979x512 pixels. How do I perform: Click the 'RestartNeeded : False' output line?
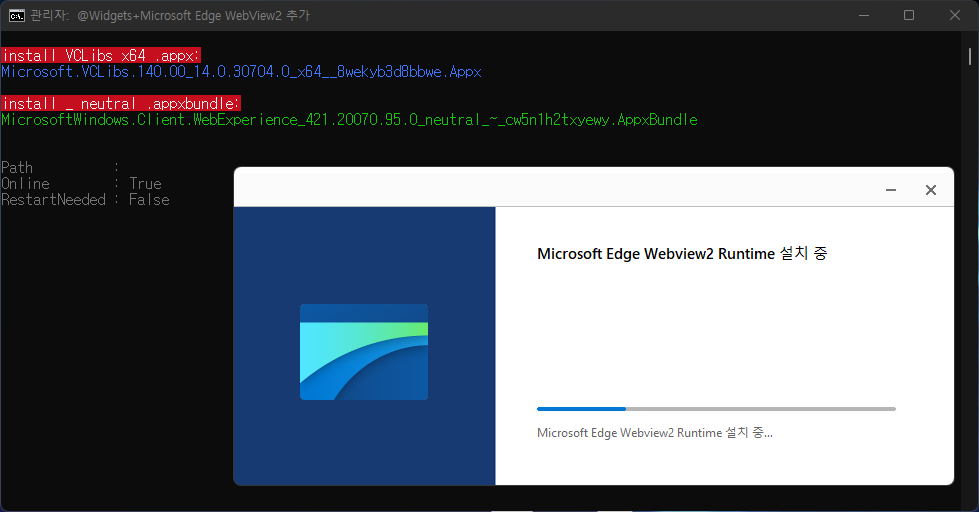[86, 200]
